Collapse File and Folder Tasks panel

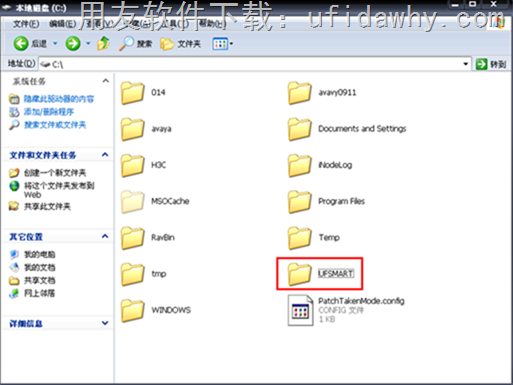pyautogui.click(x=105, y=155)
